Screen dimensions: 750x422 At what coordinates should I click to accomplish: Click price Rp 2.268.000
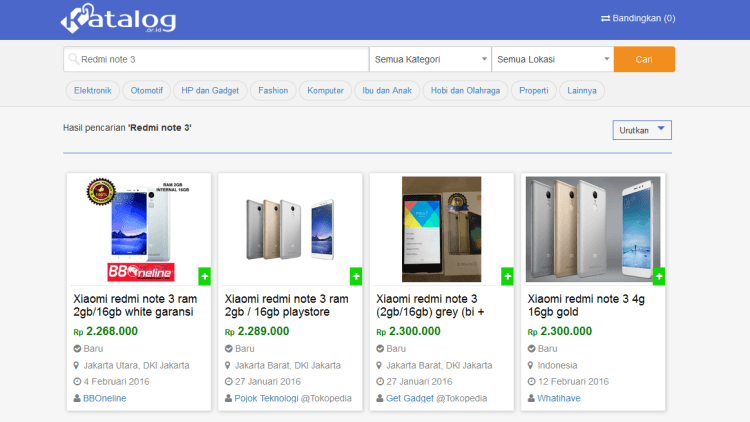point(106,331)
